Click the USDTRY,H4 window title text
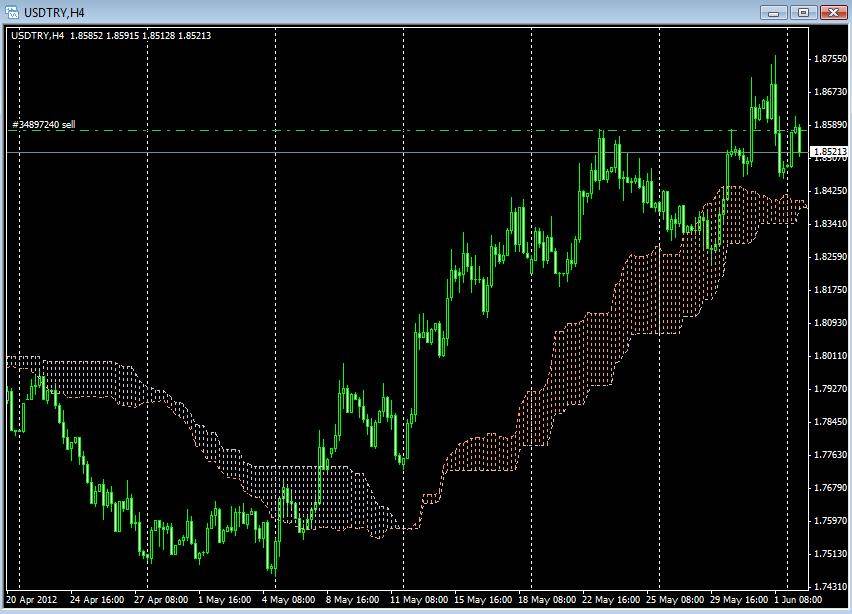852x614 pixels. 46,12
